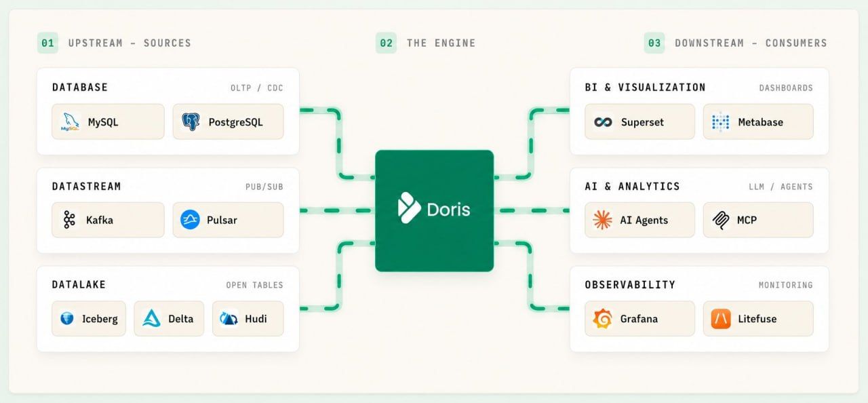
Task: Open the Metabase chip label
Action: pos(760,122)
